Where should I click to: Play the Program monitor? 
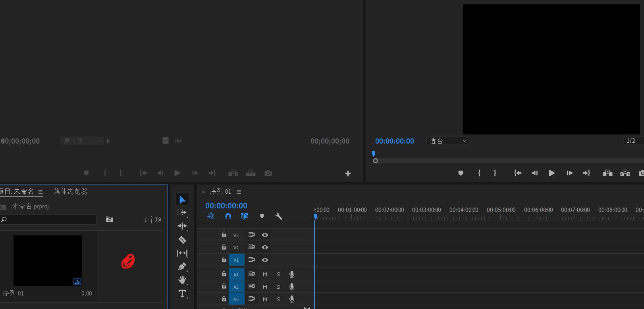pyautogui.click(x=551, y=173)
